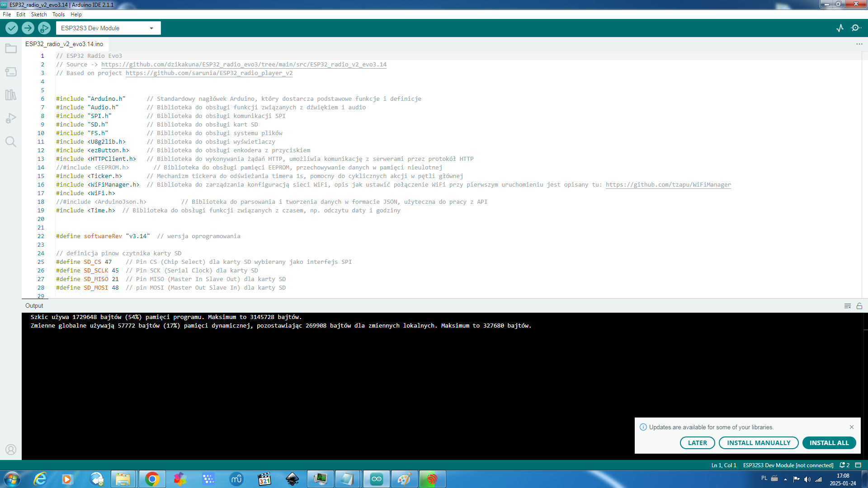Open the Boards Manager sidebar panel
868x488 pixels.
click(11, 72)
